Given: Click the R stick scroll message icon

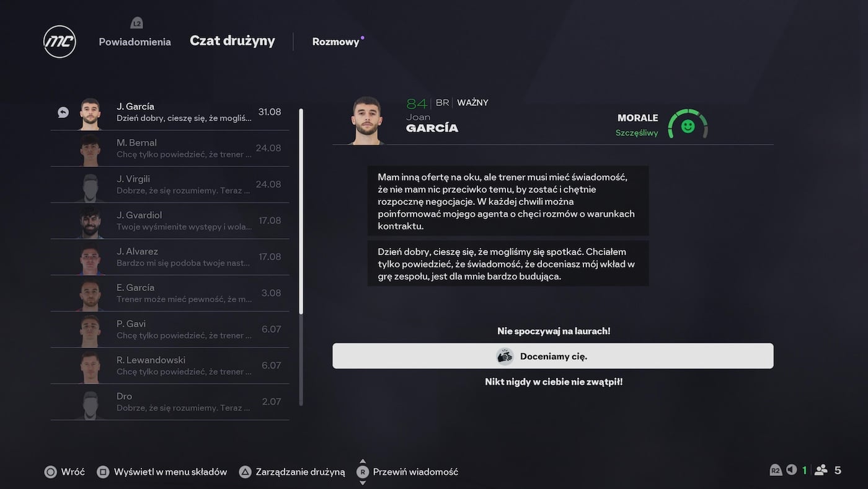Looking at the screenshot, I should pyautogui.click(x=363, y=472).
